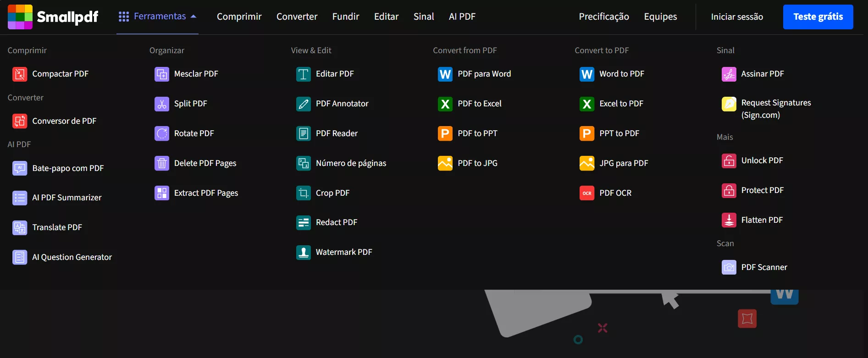Open the PDF Scanner text link
Image resolution: width=868 pixels, height=358 pixels.
click(x=764, y=267)
